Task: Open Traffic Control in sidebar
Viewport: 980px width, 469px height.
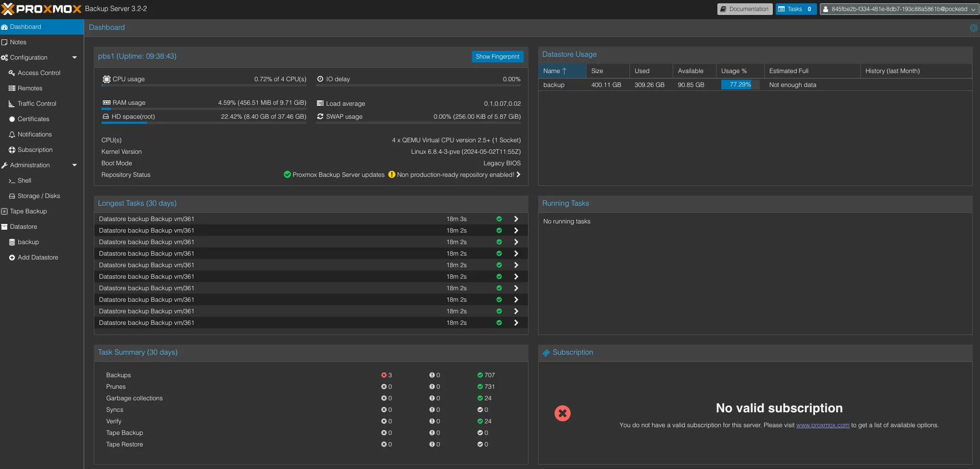Action: tap(37, 104)
